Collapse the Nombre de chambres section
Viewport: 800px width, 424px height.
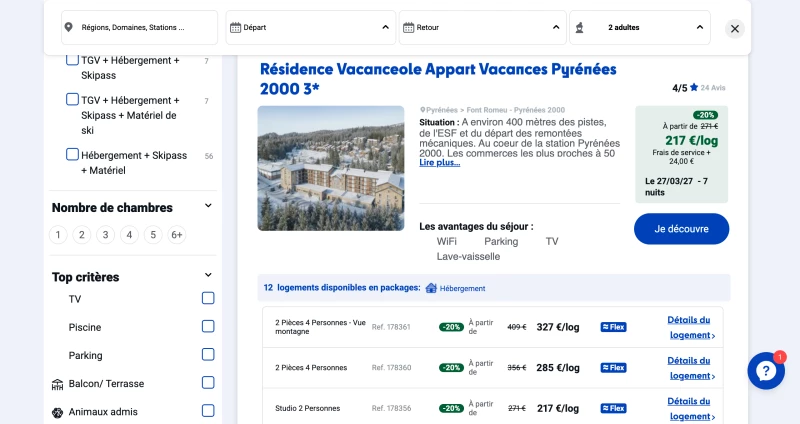tap(208, 206)
